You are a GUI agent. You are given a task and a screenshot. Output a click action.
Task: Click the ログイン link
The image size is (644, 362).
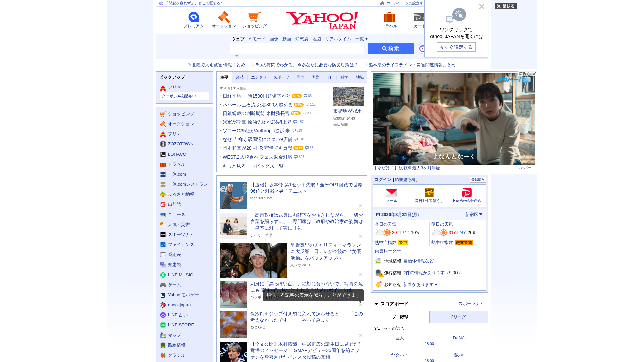click(383, 180)
